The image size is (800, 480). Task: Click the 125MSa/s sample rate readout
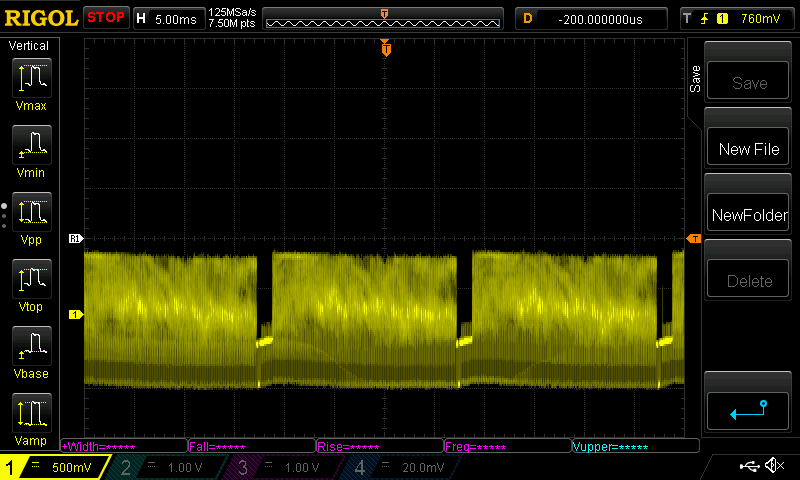click(x=232, y=13)
